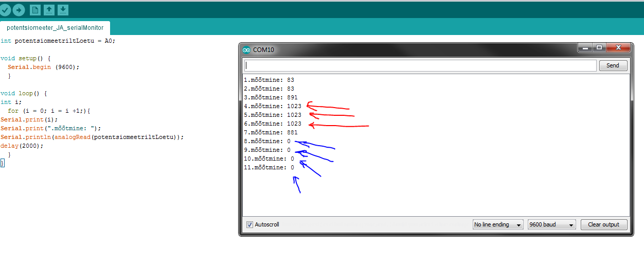Image resolution: width=644 pixels, height=262 pixels.
Task: Click the Clear output button
Action: point(604,225)
